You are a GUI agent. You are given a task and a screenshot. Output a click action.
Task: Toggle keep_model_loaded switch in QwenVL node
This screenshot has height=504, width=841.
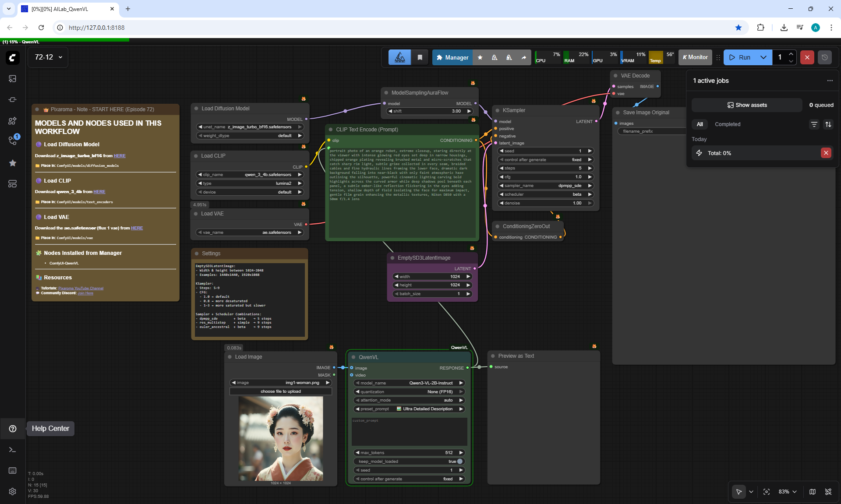(459, 461)
